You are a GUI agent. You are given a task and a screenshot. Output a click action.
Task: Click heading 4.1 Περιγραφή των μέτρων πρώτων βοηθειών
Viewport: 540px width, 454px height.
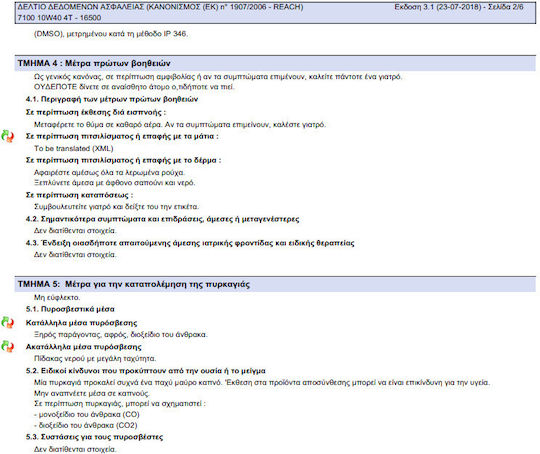(x=112, y=99)
